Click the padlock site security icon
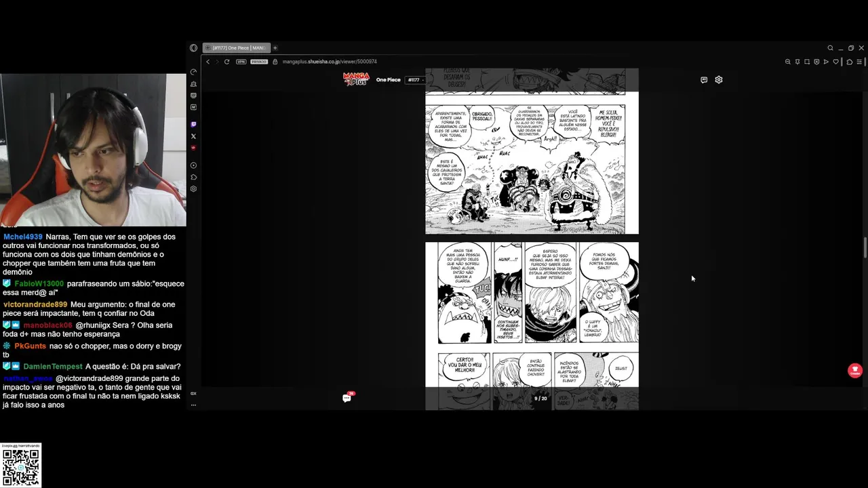The image size is (868, 488). tap(275, 62)
